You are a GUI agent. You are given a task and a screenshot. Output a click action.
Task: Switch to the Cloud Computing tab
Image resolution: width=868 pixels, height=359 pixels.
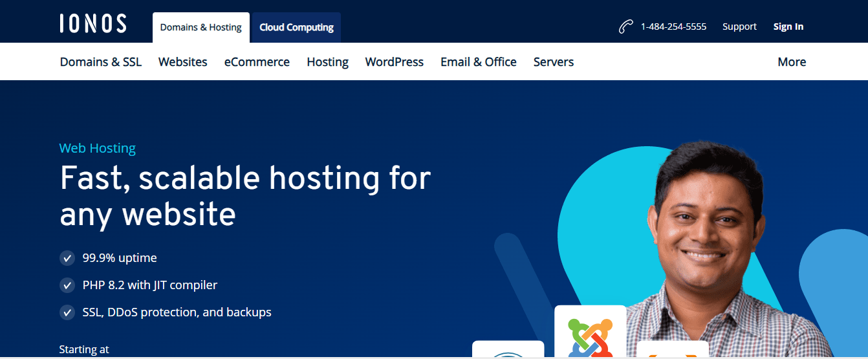pos(296,28)
